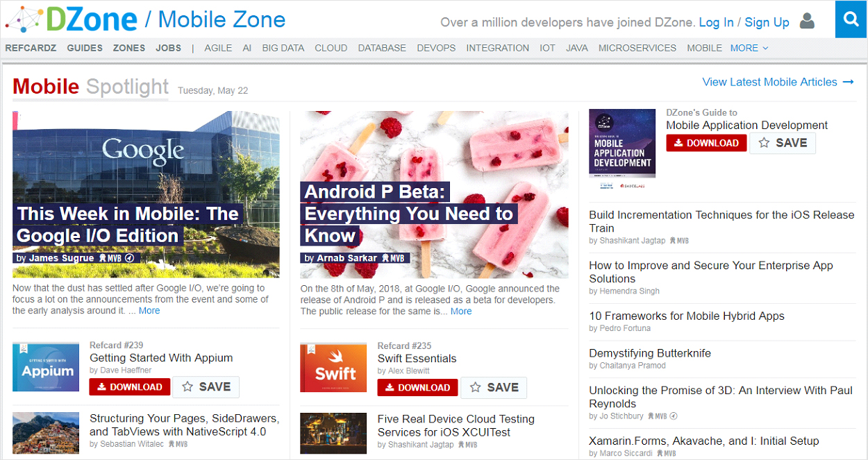
Task: Click the search magnifier icon
Action: coord(851,21)
